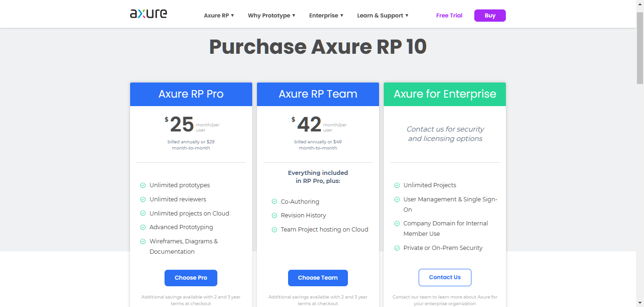Click the 'Unlimited reviewers' feature text
The height and width of the screenshot is (307, 644).
point(178,199)
